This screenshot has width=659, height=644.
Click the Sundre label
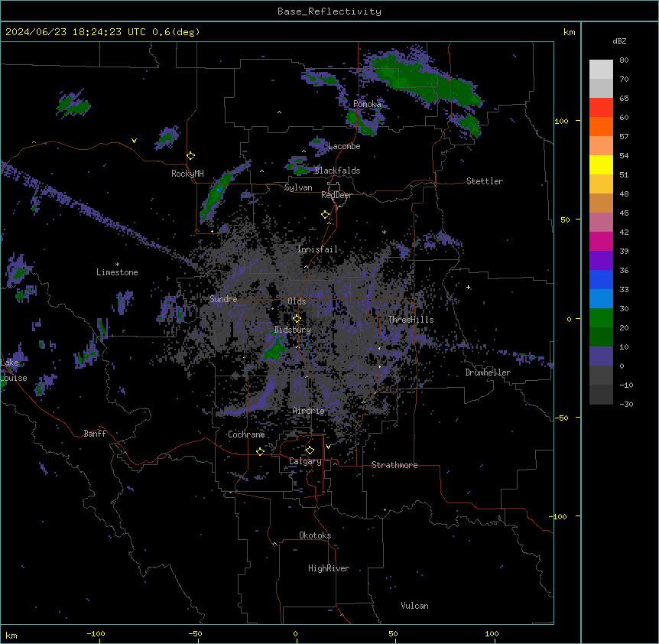tap(223, 299)
